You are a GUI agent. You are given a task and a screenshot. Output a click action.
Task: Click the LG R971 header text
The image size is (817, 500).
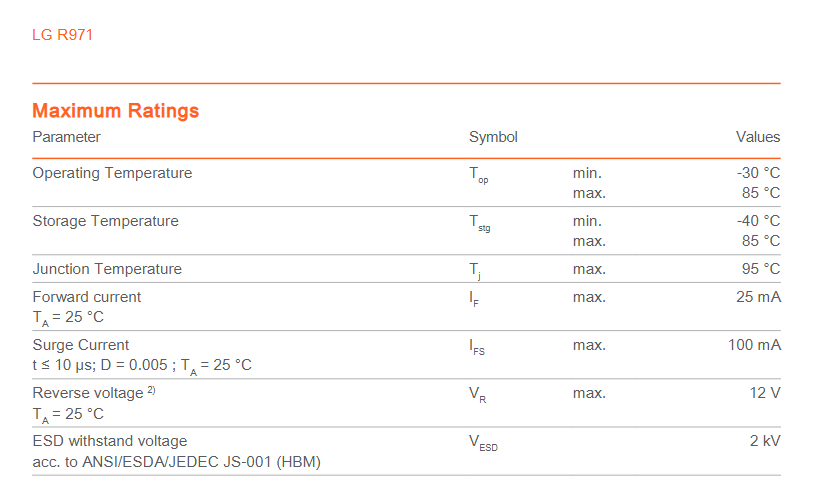coord(63,35)
